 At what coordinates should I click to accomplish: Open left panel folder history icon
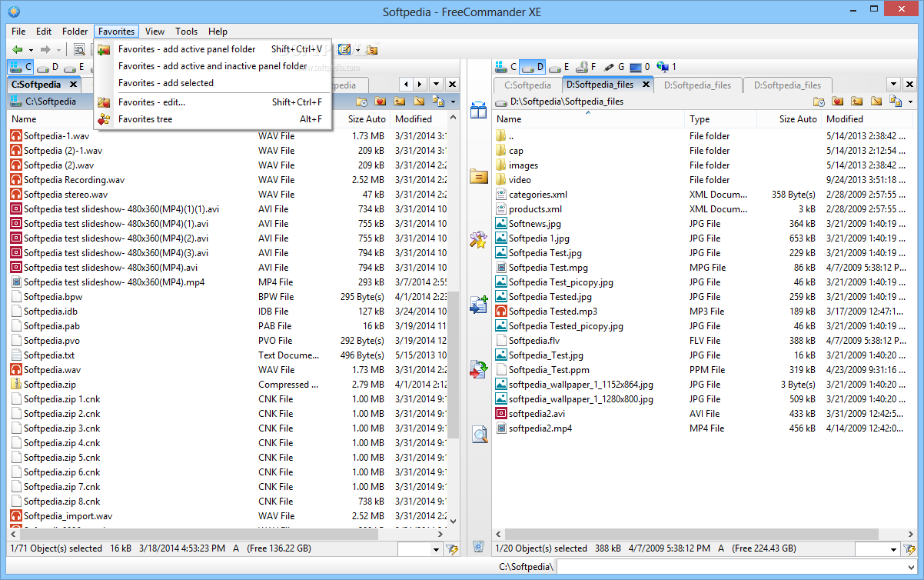pyautogui.click(x=361, y=102)
